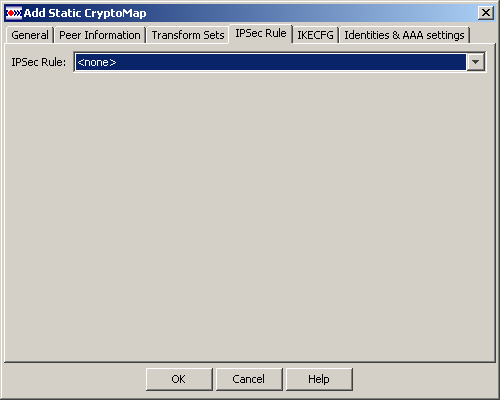This screenshot has width=500, height=400.
Task: Go to the Transform Sets tab
Action: tap(188, 35)
